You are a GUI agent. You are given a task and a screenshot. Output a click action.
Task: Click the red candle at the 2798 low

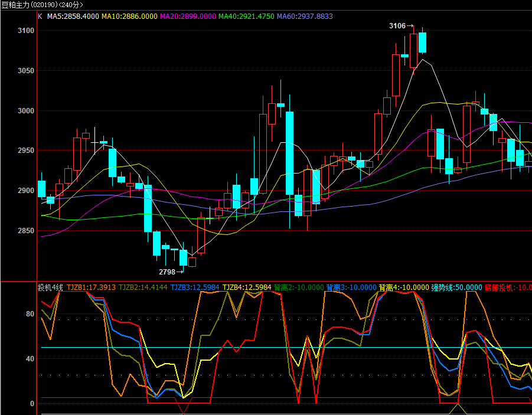(x=192, y=262)
